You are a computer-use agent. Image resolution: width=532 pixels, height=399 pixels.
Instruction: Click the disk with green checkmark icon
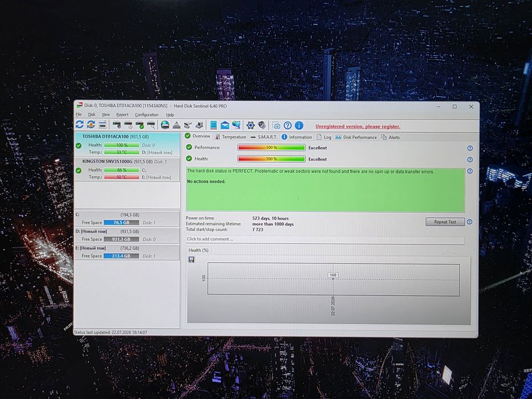tap(140, 125)
